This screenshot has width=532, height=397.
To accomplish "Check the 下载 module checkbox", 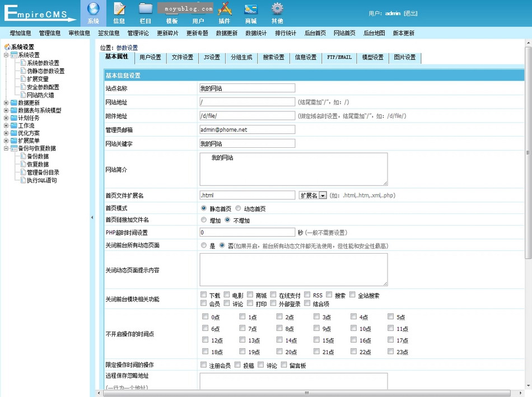I will coord(203,295).
